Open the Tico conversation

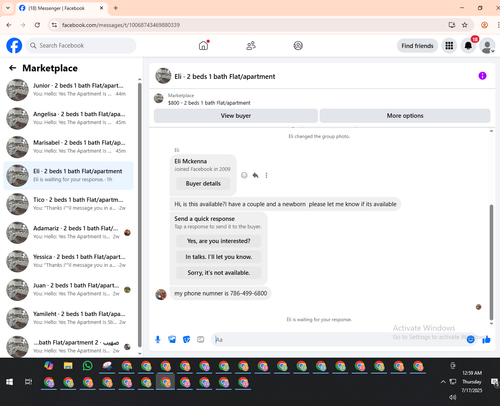click(68, 204)
